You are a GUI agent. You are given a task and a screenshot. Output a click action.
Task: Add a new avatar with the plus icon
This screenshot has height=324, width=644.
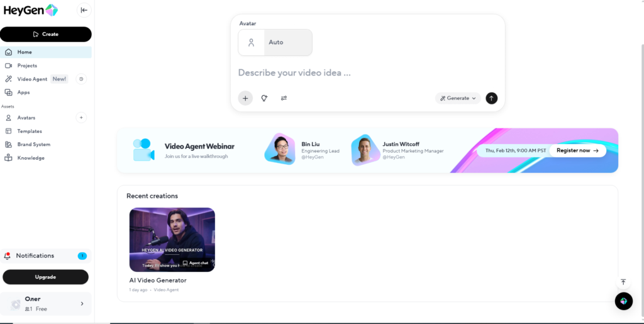click(81, 118)
